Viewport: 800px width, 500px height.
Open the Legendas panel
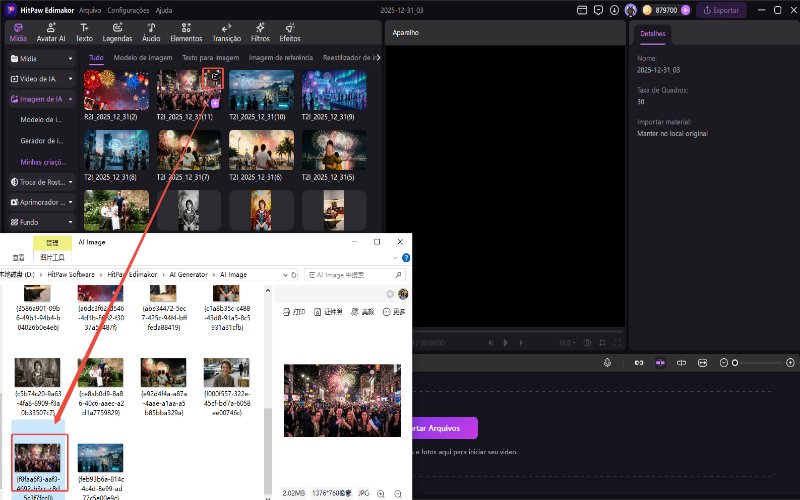[x=117, y=32]
